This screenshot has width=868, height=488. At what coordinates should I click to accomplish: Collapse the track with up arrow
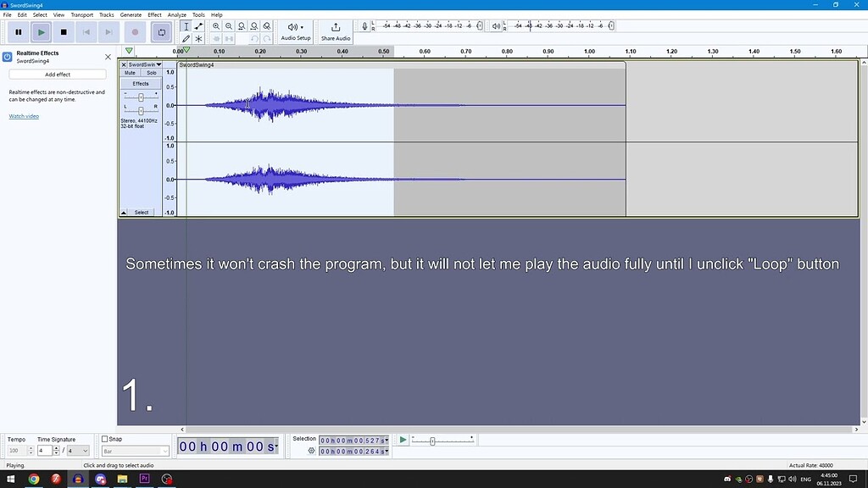coord(124,213)
